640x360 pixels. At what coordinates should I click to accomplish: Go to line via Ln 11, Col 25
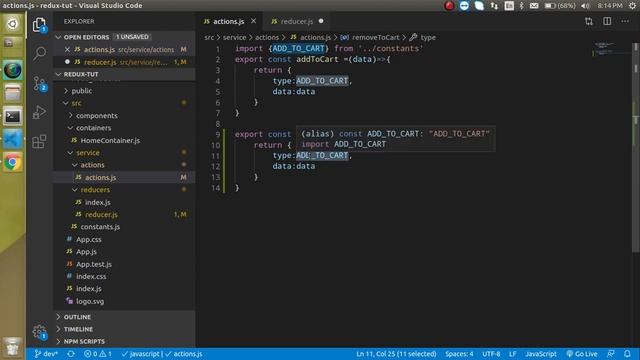pyautogui.click(x=396, y=354)
